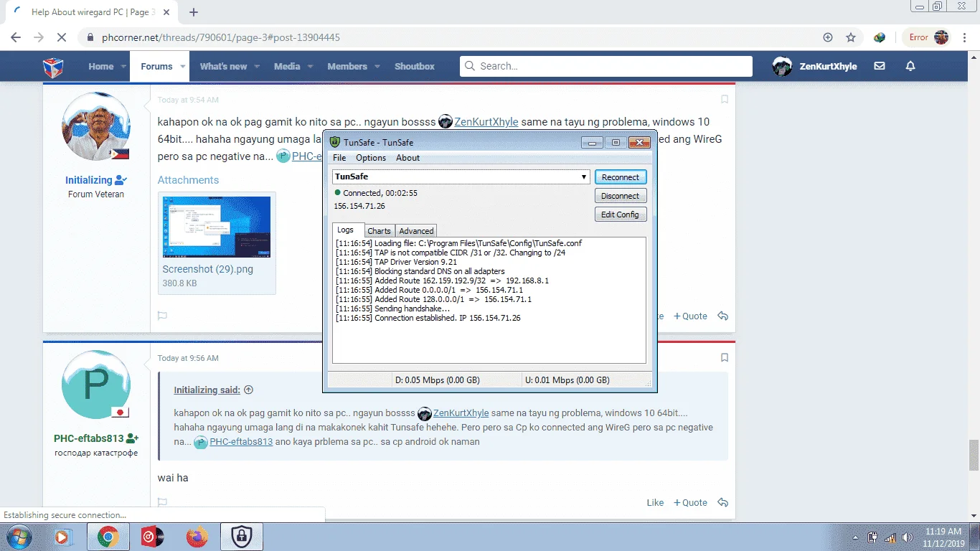
Task: Click the volume speaker tray icon
Action: (x=908, y=537)
